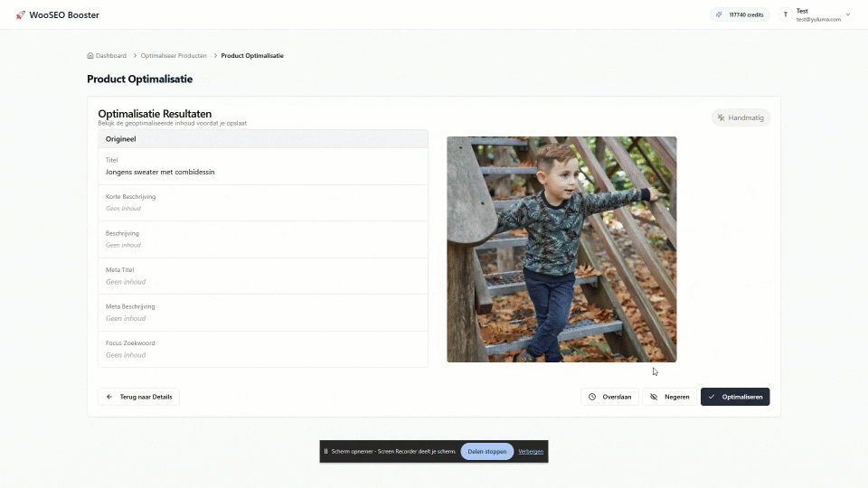Click the Optimalisatie Resultaten heading
Screen dimensions: 868x488
(155, 114)
